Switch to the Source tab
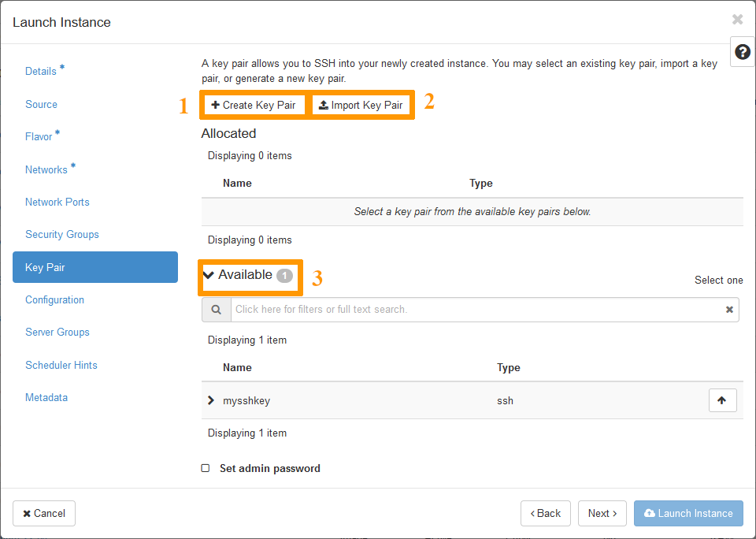Viewport: 756px width, 539px height. 41,104
